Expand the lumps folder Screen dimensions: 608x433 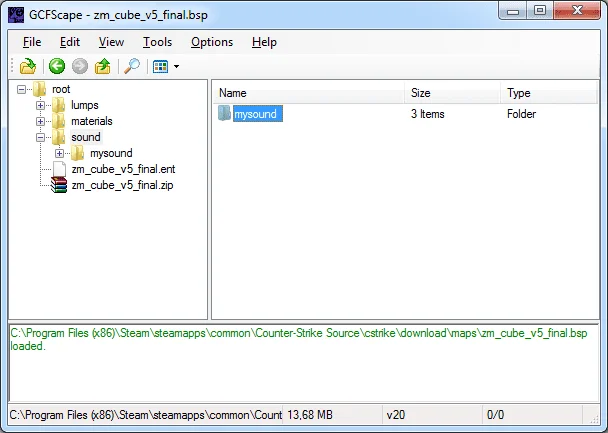(41, 105)
